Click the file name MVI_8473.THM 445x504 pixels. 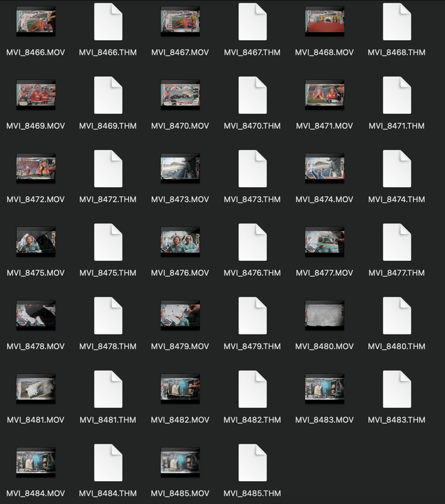pos(252,199)
